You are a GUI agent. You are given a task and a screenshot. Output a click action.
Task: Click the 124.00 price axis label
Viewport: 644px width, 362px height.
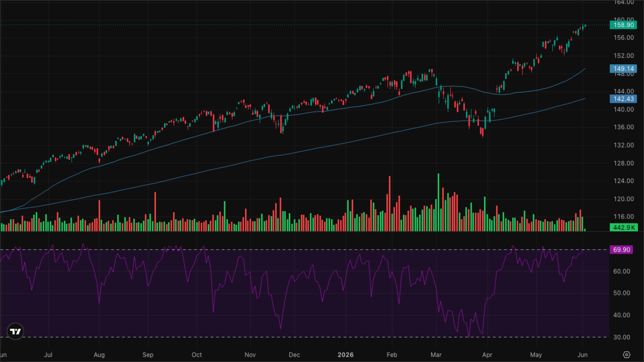[624, 181]
